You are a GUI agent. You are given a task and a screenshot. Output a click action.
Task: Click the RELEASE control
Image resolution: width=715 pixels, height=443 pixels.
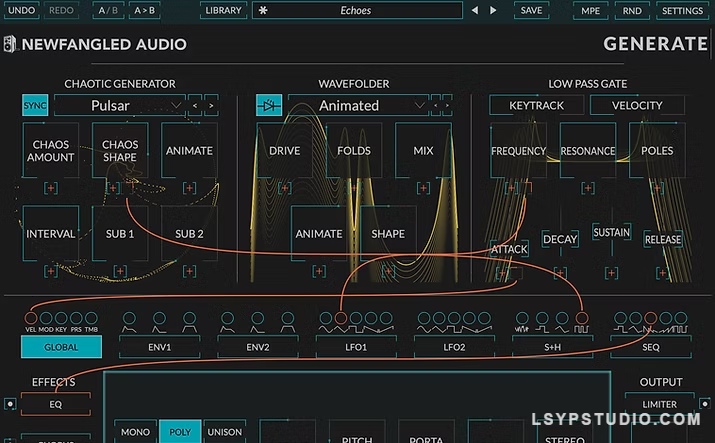[x=663, y=239]
